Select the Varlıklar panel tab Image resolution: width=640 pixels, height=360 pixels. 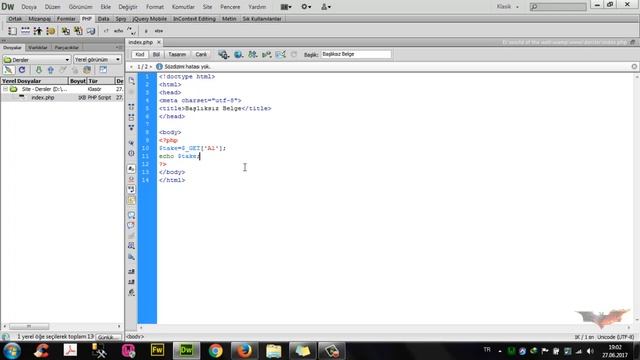coord(38,48)
